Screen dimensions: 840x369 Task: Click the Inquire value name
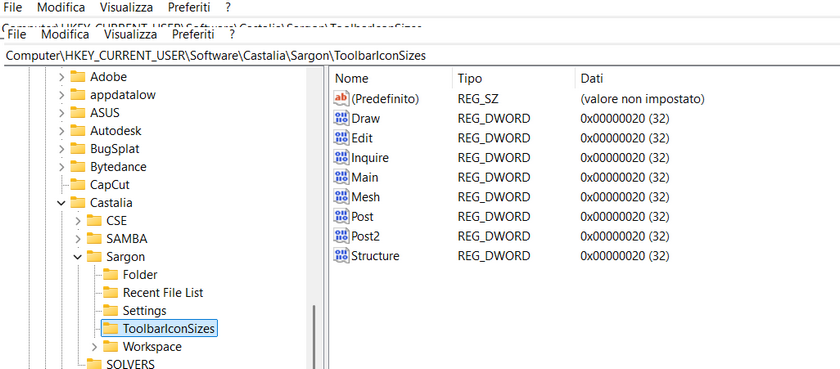(370, 157)
